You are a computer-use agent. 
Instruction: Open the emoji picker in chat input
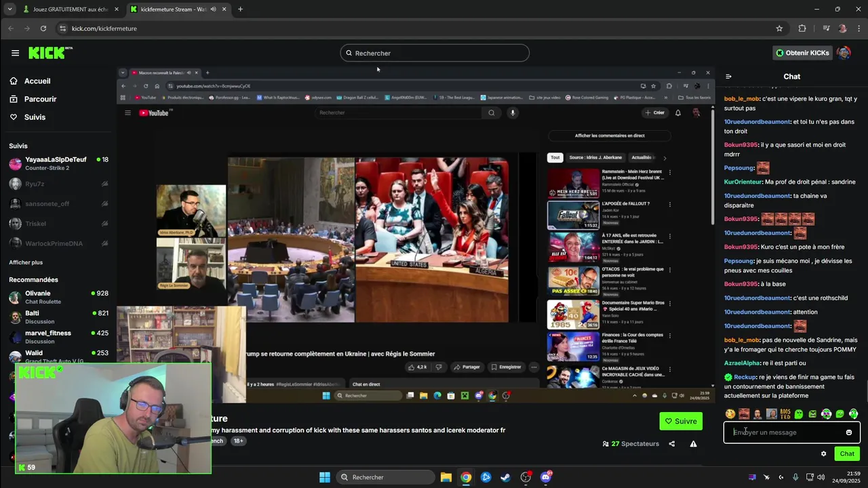click(x=848, y=432)
